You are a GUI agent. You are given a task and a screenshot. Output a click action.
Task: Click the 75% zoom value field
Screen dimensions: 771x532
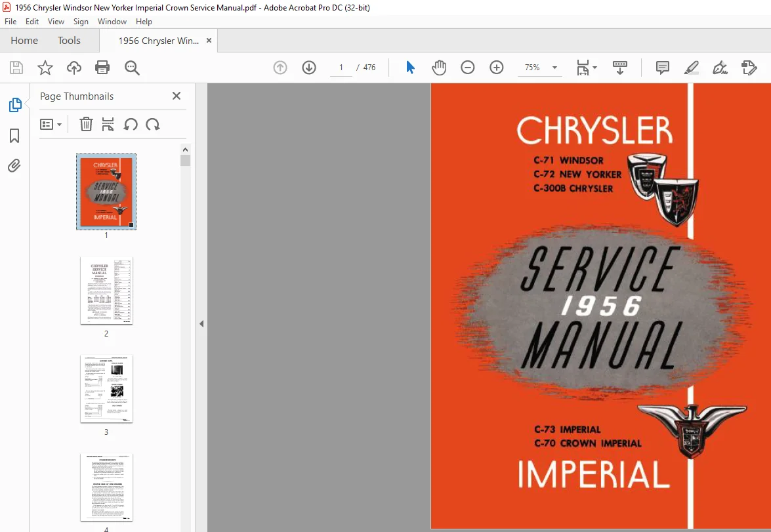pos(532,68)
